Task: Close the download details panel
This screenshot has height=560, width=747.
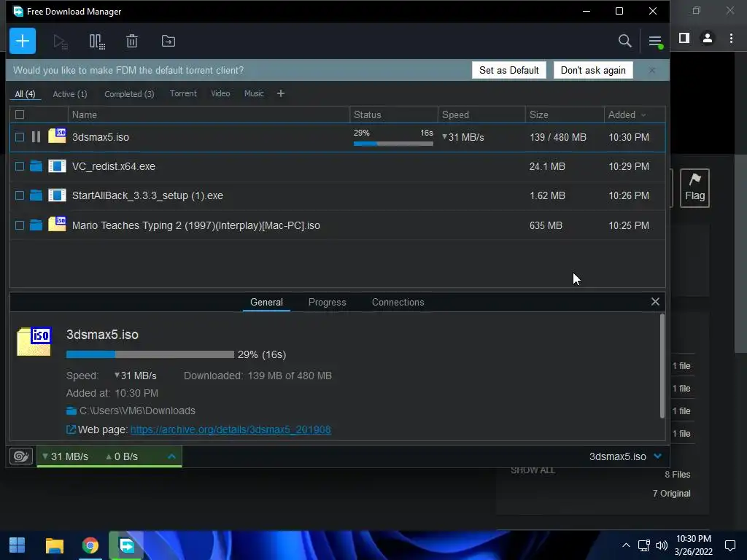Action: tap(655, 301)
